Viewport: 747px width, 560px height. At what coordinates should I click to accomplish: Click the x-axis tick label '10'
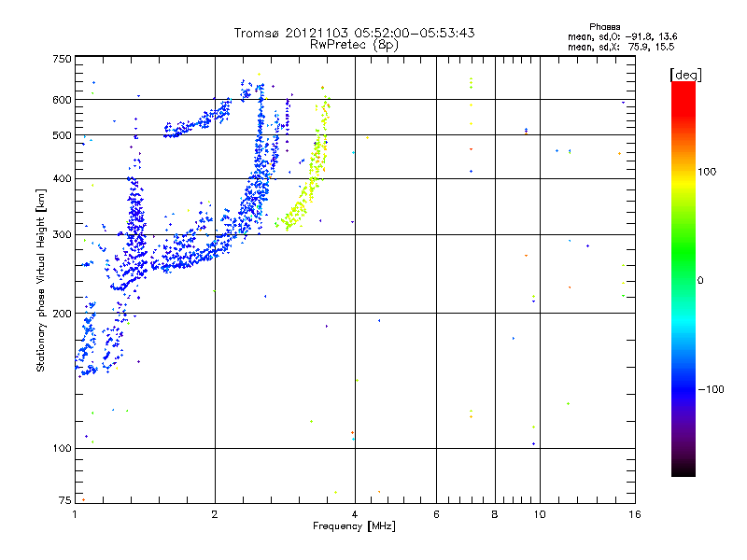click(540, 514)
